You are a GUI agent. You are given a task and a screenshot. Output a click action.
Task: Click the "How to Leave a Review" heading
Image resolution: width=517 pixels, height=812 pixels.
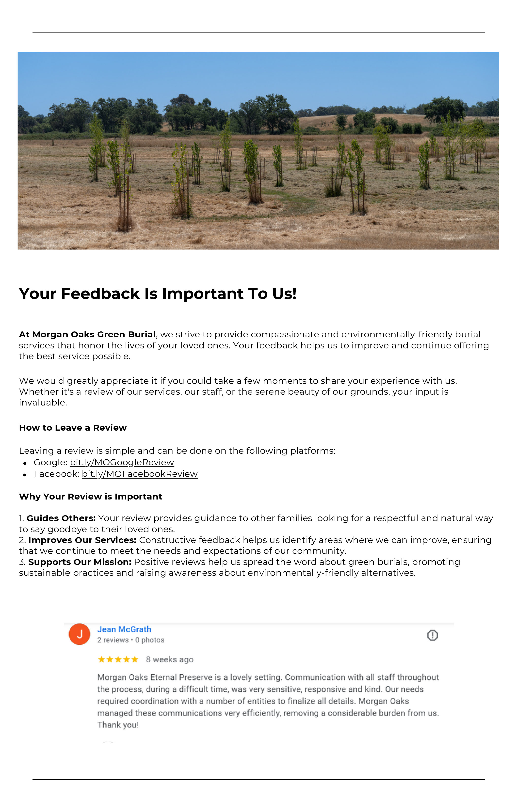[73, 428]
